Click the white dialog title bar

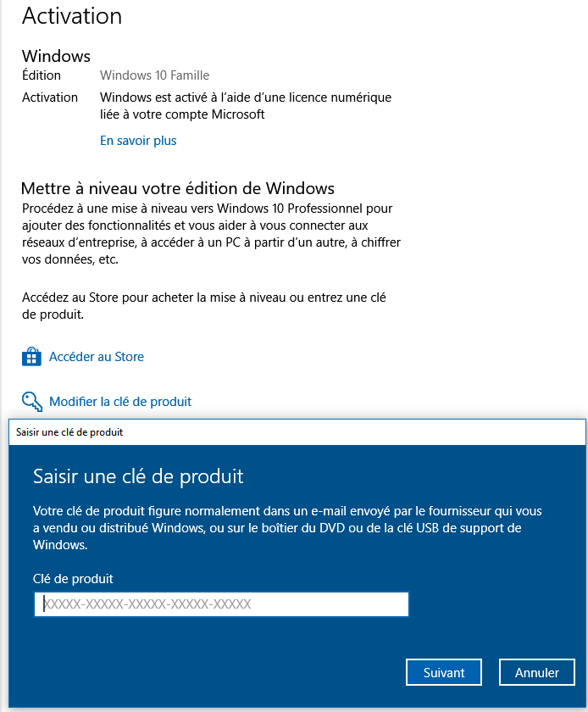(x=297, y=431)
